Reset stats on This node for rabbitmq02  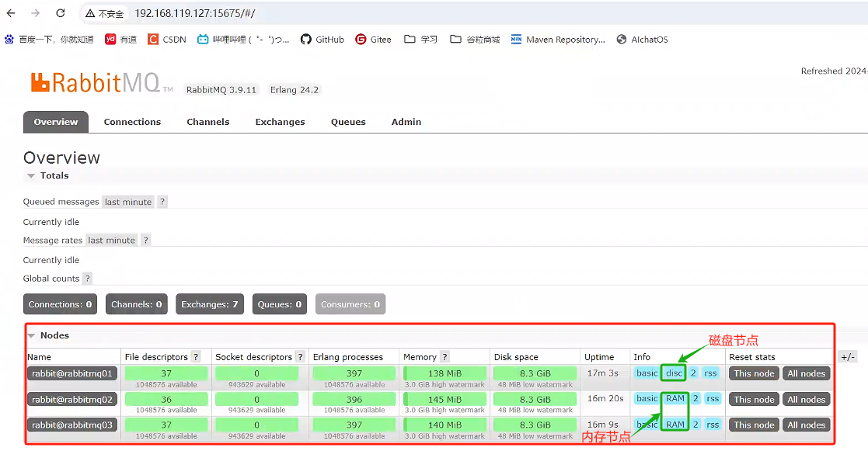coord(754,400)
